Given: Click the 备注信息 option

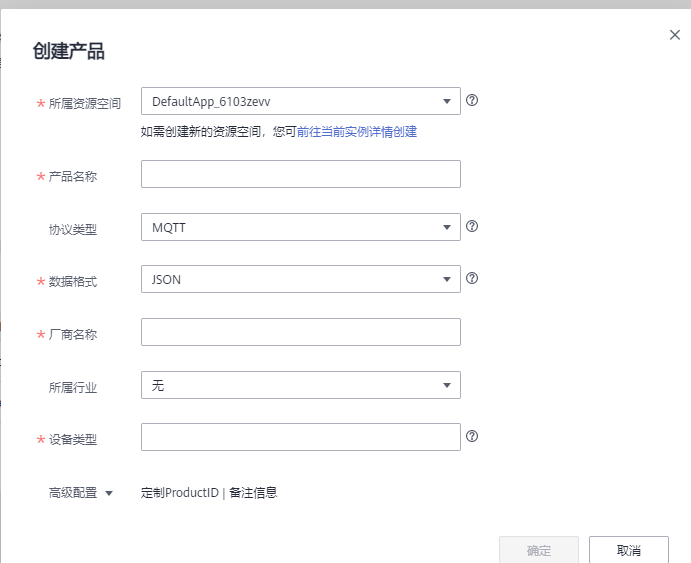Looking at the screenshot, I should pyautogui.click(x=253, y=492).
